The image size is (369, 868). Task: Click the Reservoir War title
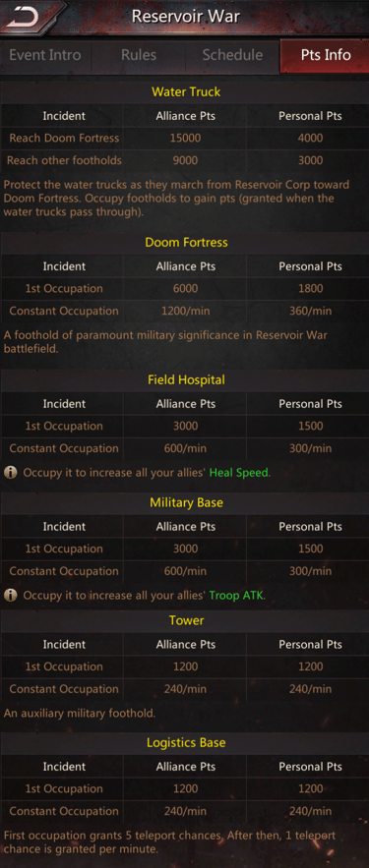click(x=186, y=16)
